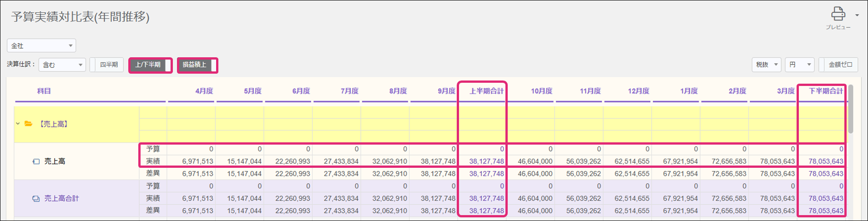Image resolution: width=868 pixels, height=221 pixels.
Task: Click the icon beside 売上高合計 row
Action: [36, 199]
